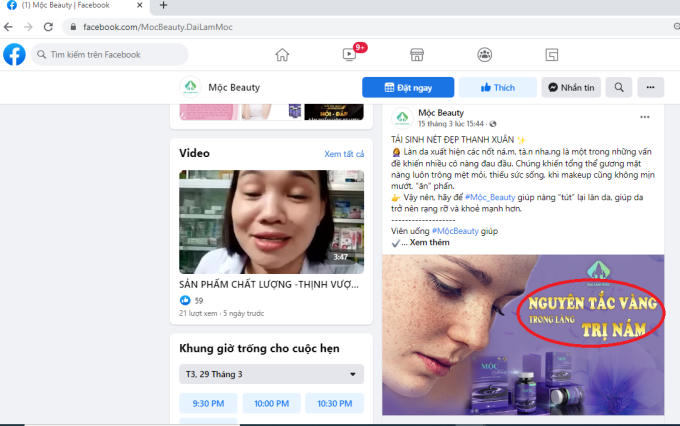
Task: Click the Nhắn tin message button
Action: click(571, 87)
